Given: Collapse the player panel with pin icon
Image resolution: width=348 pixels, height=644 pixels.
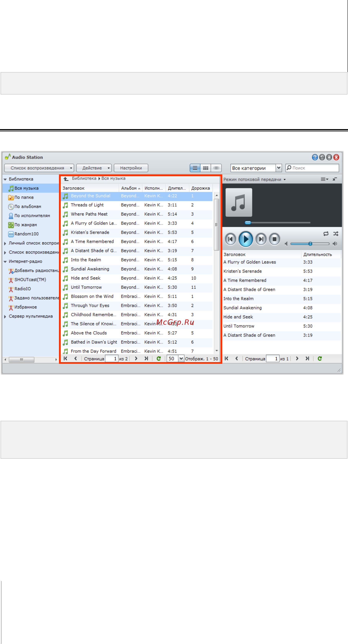Looking at the screenshot, I should click(335, 179).
